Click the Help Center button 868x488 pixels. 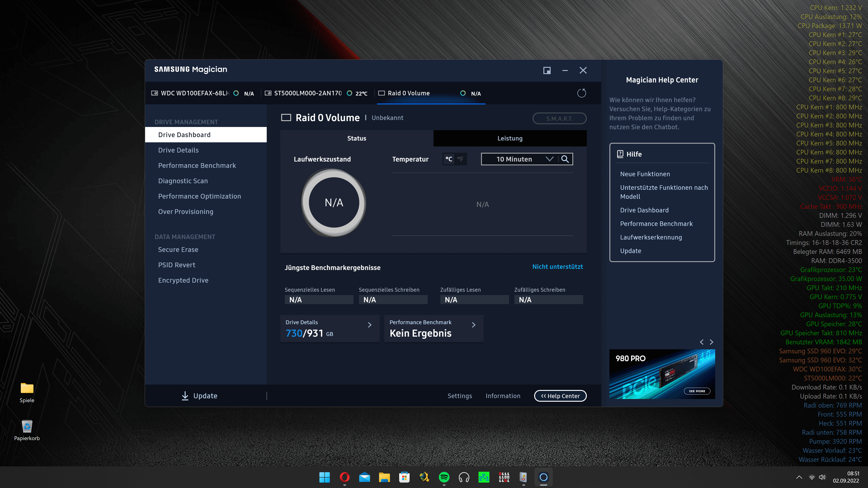(x=560, y=396)
